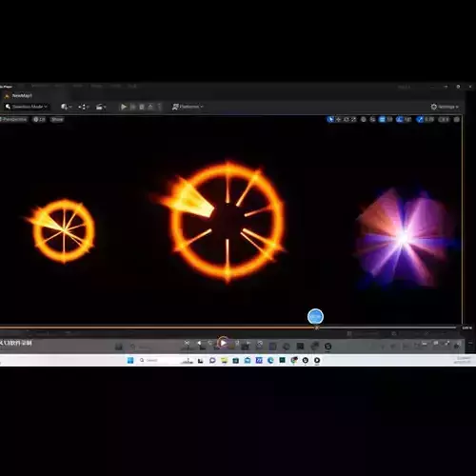Toggle grid snapping in viewport toolbar
476x476 pixels.
click(x=382, y=119)
